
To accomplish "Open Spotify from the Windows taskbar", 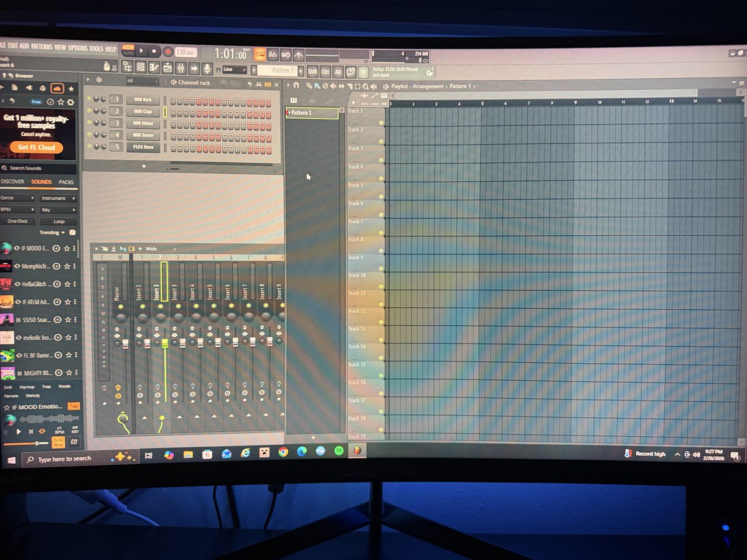I will pos(338,450).
